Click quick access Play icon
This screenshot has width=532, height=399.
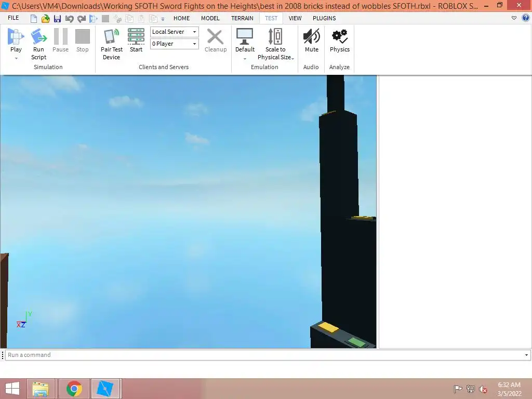[x=94, y=19]
